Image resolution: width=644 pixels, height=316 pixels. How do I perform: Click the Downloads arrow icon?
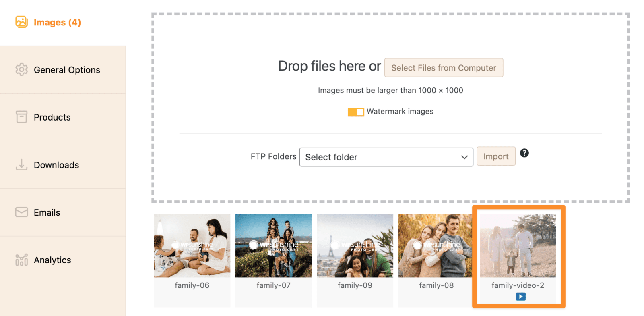21,164
